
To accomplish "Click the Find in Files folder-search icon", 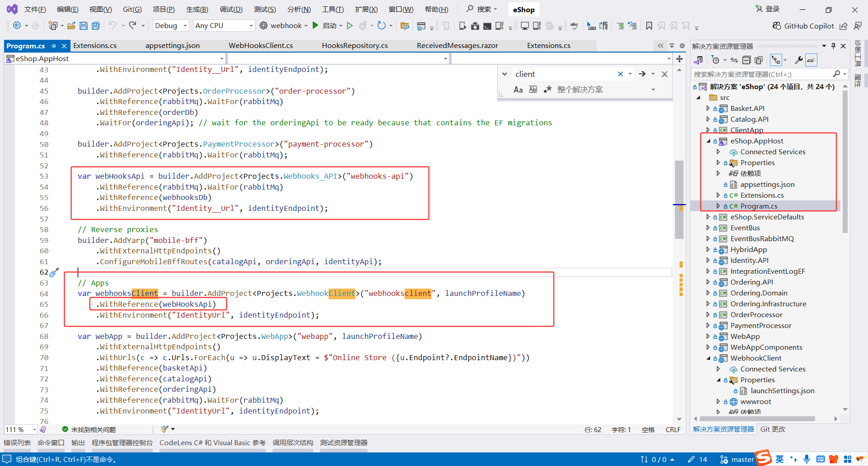I will (x=405, y=26).
